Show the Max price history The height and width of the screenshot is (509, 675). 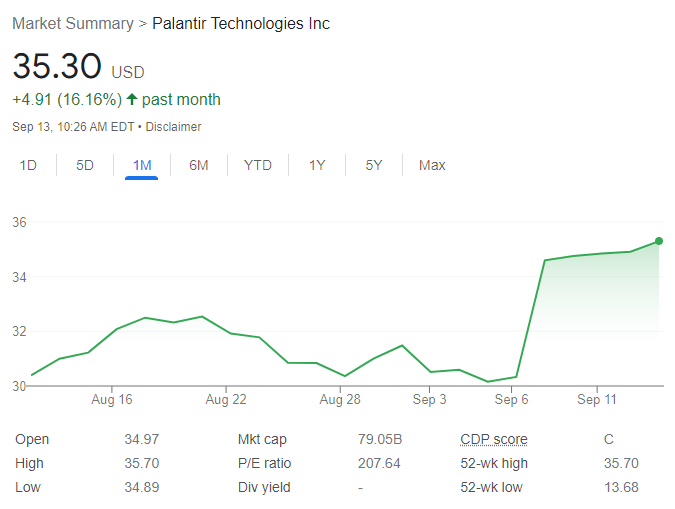point(432,165)
